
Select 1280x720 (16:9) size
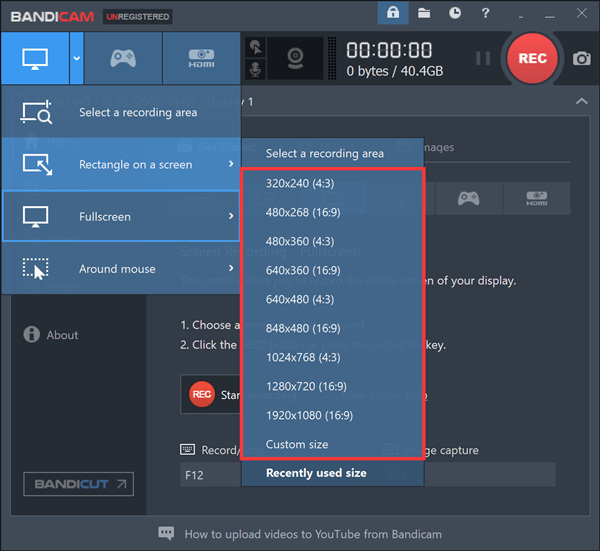click(x=333, y=386)
